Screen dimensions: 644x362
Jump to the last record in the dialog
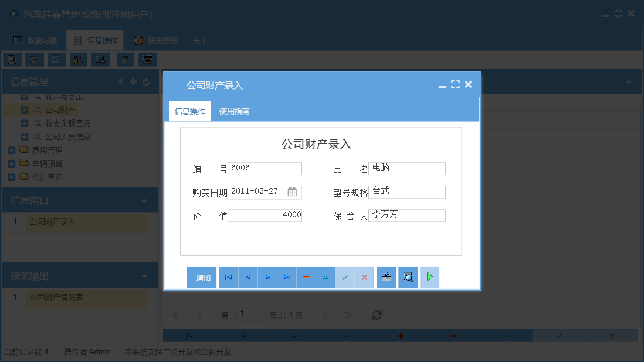click(286, 276)
